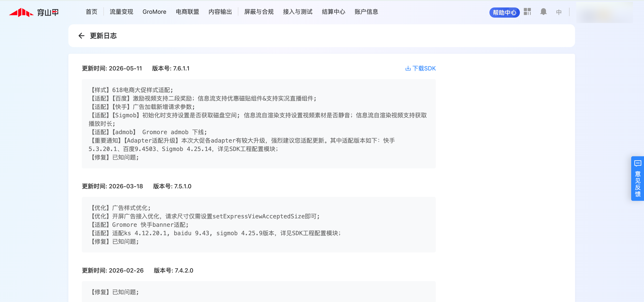The height and width of the screenshot is (302, 644).
Task: Click the 广告样式优化 line
Action: click(x=120, y=208)
